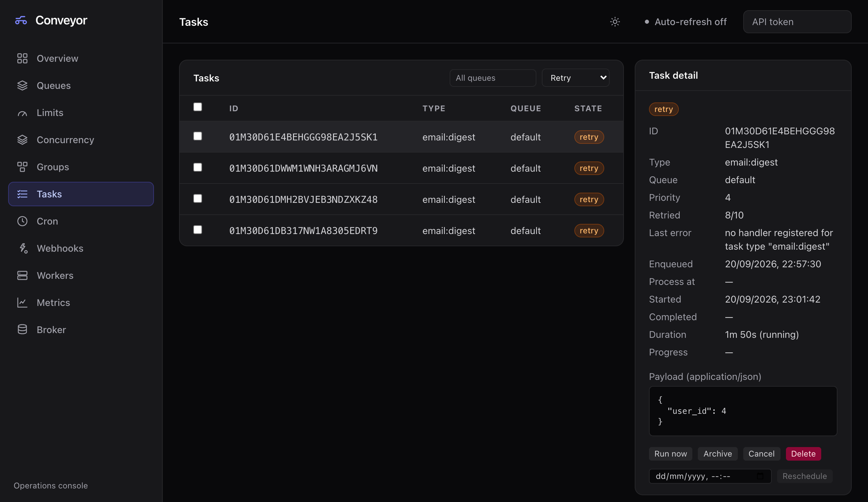Check task 01M30D61DB317NW1A8305EDRT9 checkbox

tap(198, 230)
